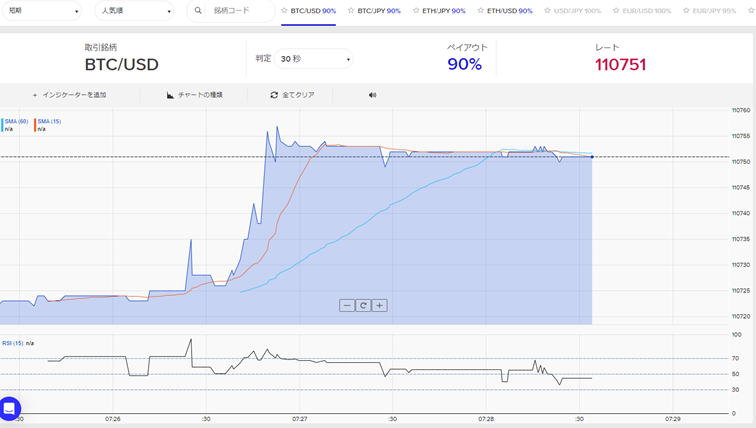Open チャートの種類 chart type menu

[195, 95]
